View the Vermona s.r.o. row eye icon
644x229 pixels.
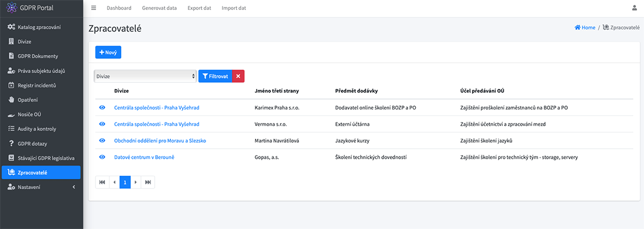coord(102,124)
